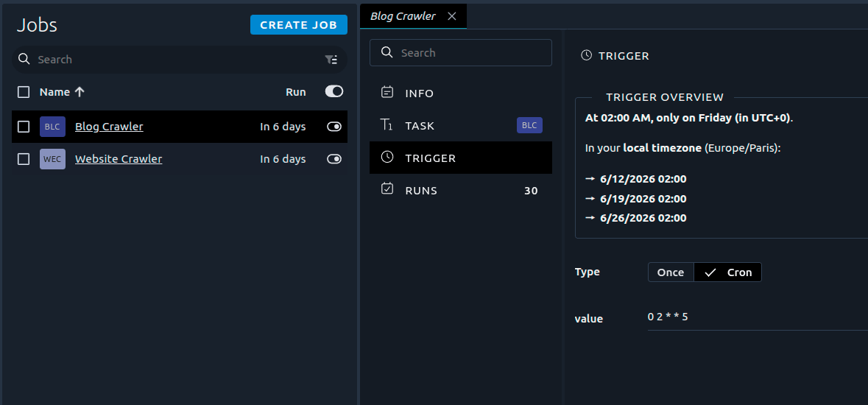This screenshot has height=405, width=868.
Task: Click the Jobs search magnifier icon
Action: 24,60
